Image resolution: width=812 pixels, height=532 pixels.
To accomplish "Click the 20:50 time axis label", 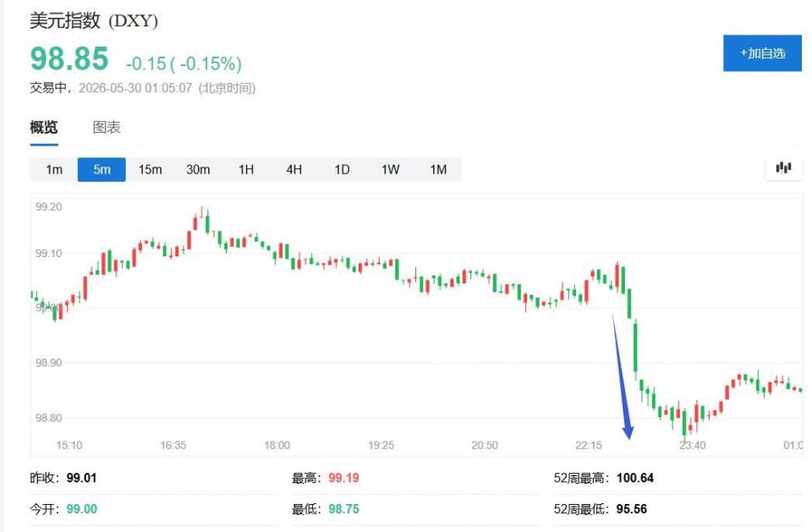I will click(485, 445).
